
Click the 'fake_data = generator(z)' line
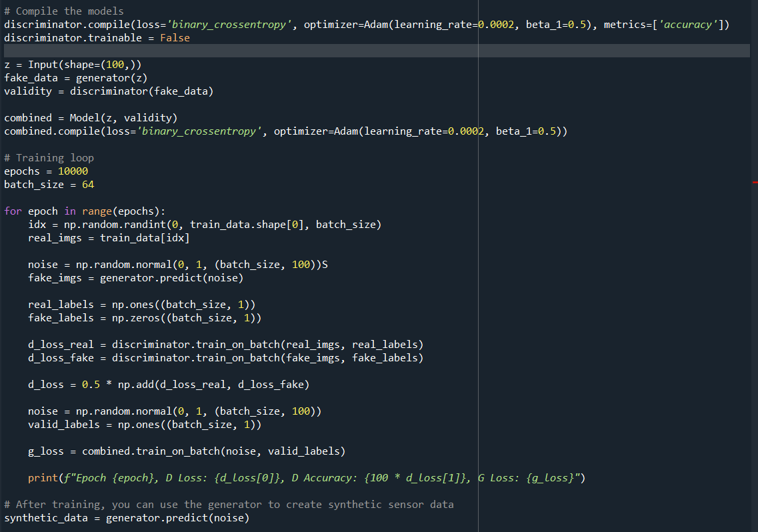click(x=76, y=78)
